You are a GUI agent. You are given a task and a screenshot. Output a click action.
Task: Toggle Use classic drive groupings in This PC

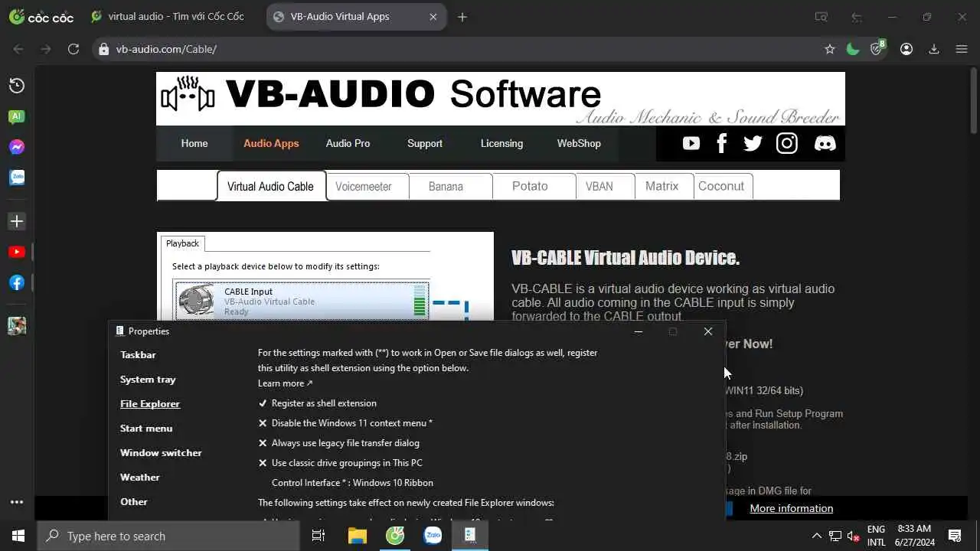tap(340, 463)
